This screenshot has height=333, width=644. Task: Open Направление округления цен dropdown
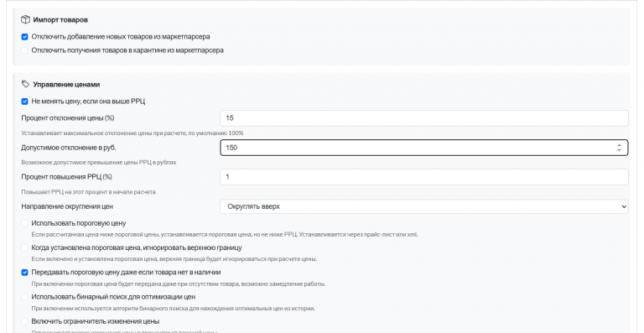coord(423,206)
